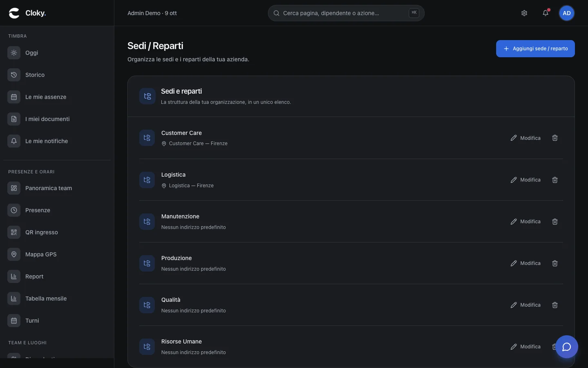Click the Risorse Umane department name
The image size is (588, 368).
181,341
